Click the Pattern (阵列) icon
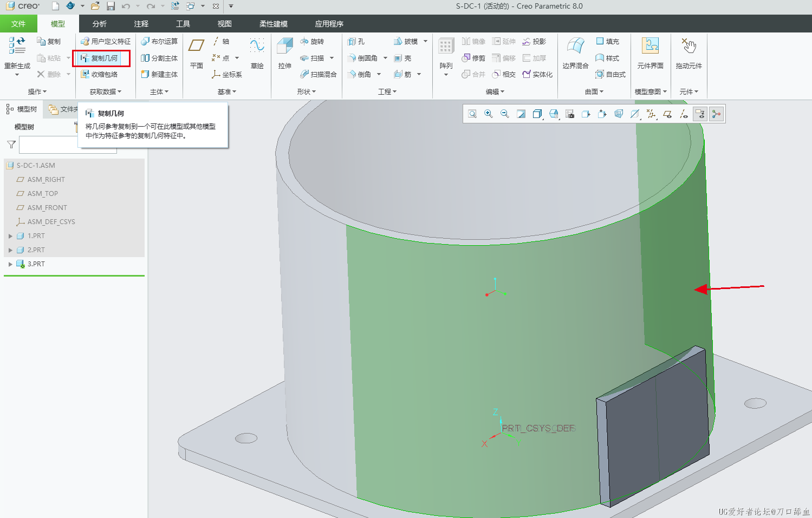Image resolution: width=812 pixels, height=518 pixels. tap(446, 53)
